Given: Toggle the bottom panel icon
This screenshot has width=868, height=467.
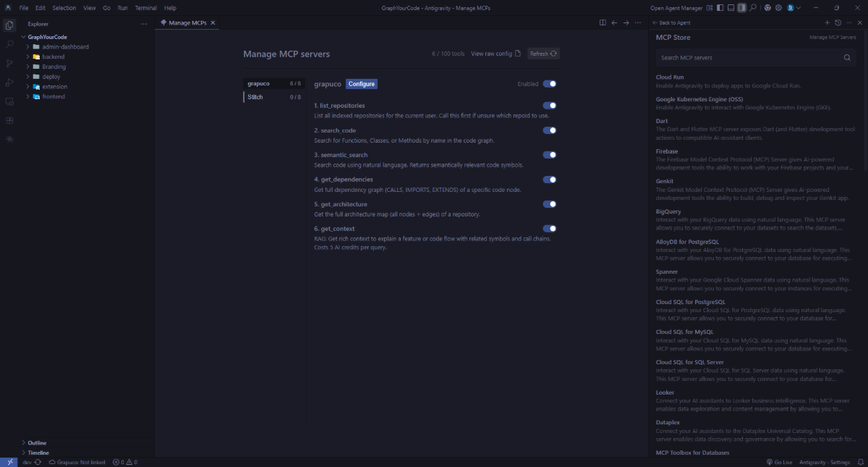Looking at the screenshot, I should (731, 8).
